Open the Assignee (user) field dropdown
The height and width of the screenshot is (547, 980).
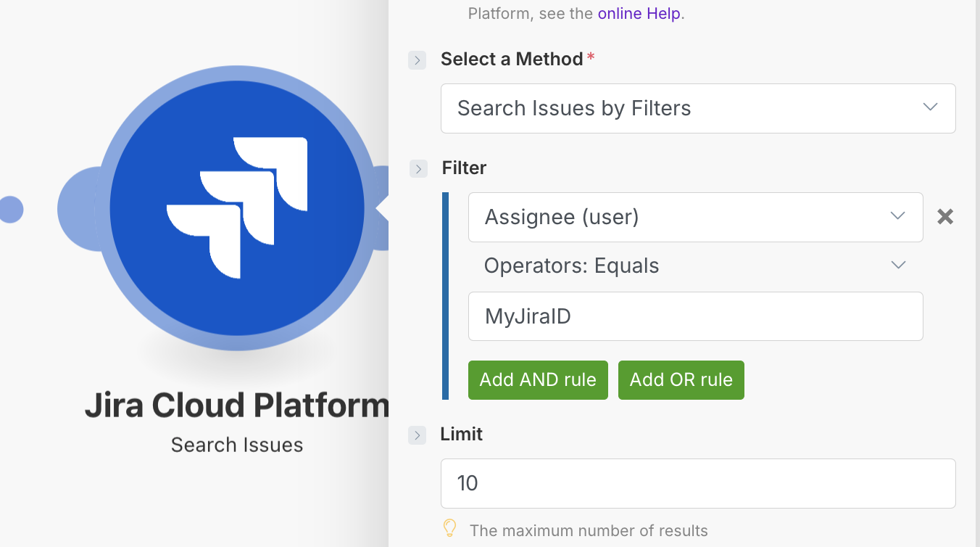pyautogui.click(x=695, y=217)
